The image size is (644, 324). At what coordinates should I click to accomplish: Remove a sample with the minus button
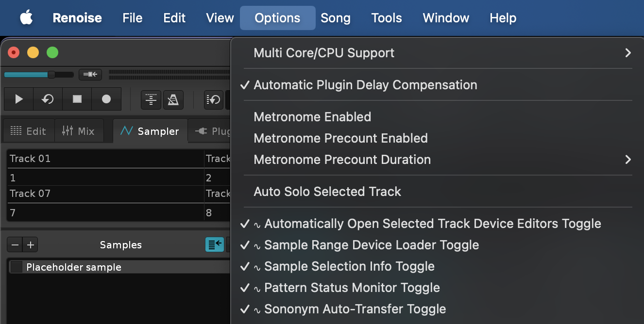(15, 245)
